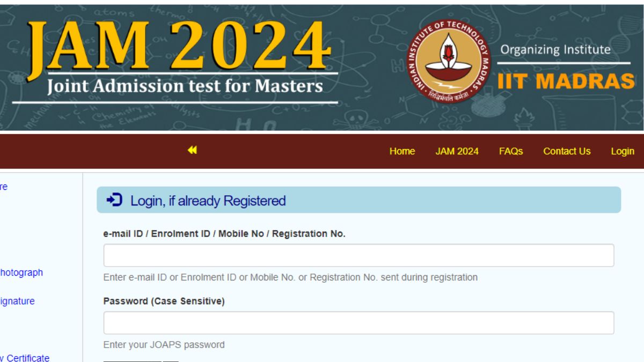Focus the e-mail ID / Enrolment ID field
644x362 pixels.
click(358, 255)
